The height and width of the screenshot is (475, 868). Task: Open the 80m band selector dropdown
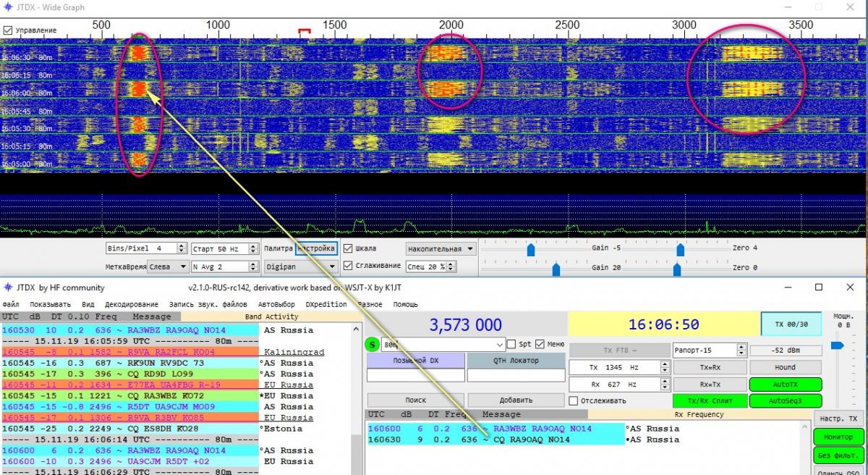click(498, 345)
